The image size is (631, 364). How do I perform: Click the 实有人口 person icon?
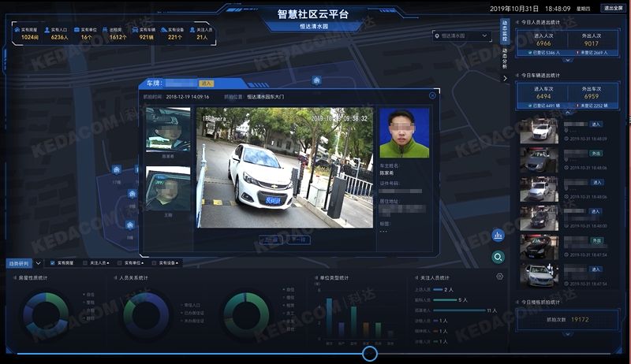tap(47, 30)
